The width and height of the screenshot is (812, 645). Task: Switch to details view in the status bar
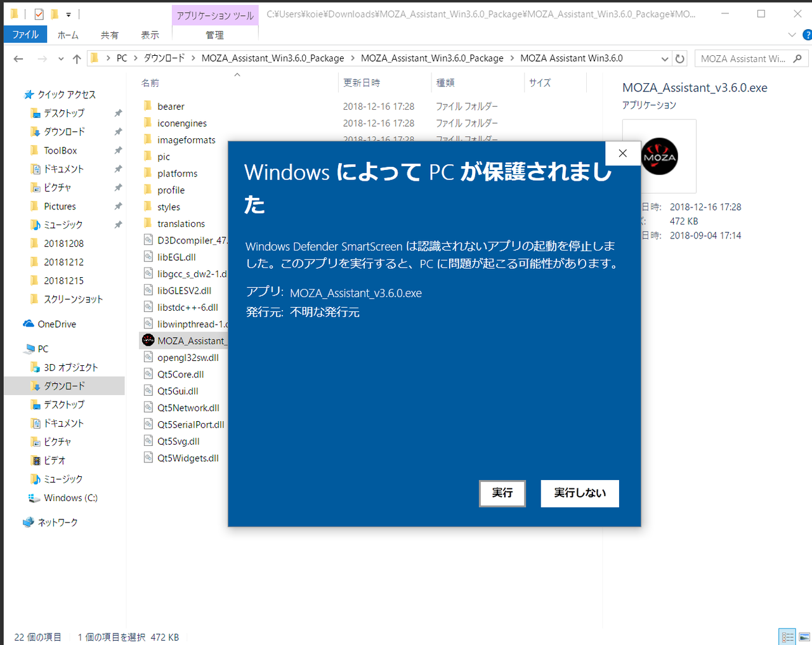pyautogui.click(x=787, y=637)
